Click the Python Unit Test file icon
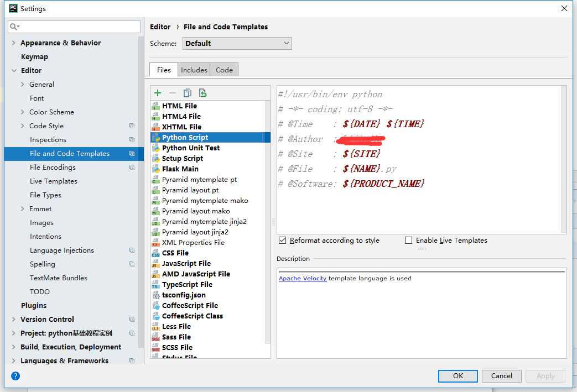The image size is (577, 392). point(155,148)
